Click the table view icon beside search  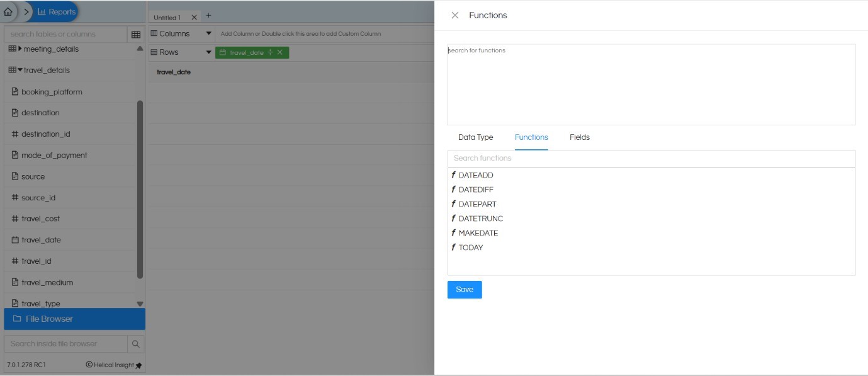(x=136, y=34)
